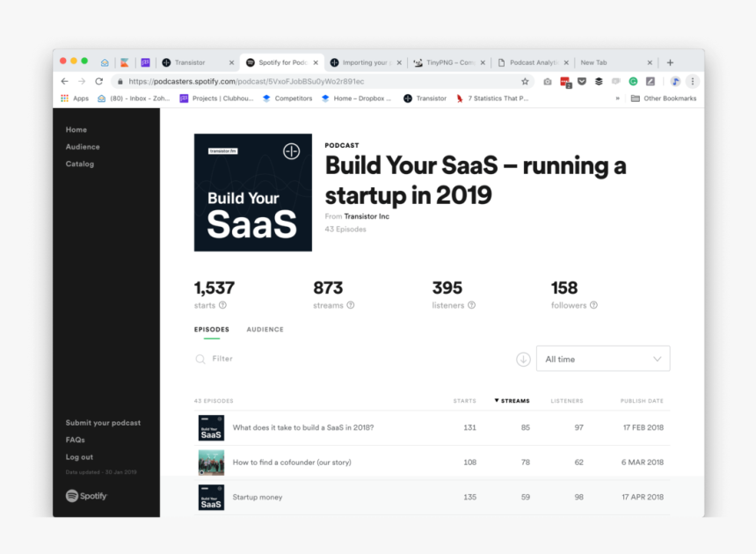Viewport: 756px width, 554px height.
Task: Click the info icon next to streams count
Action: click(x=352, y=305)
